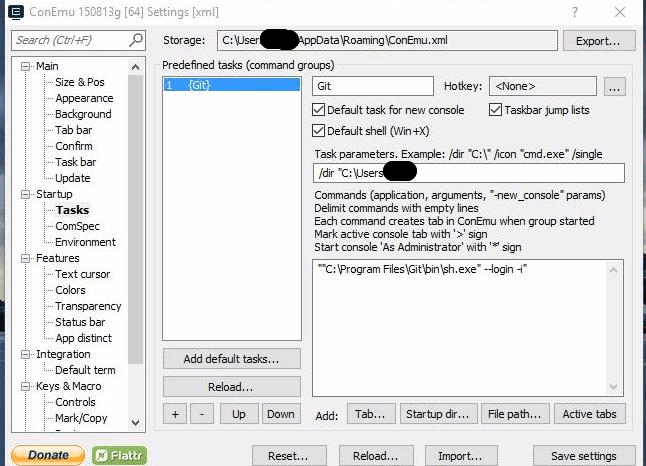Screen dimensions: 646x466
Task: Open hotkey chooser ellipsis button
Action: (615, 87)
